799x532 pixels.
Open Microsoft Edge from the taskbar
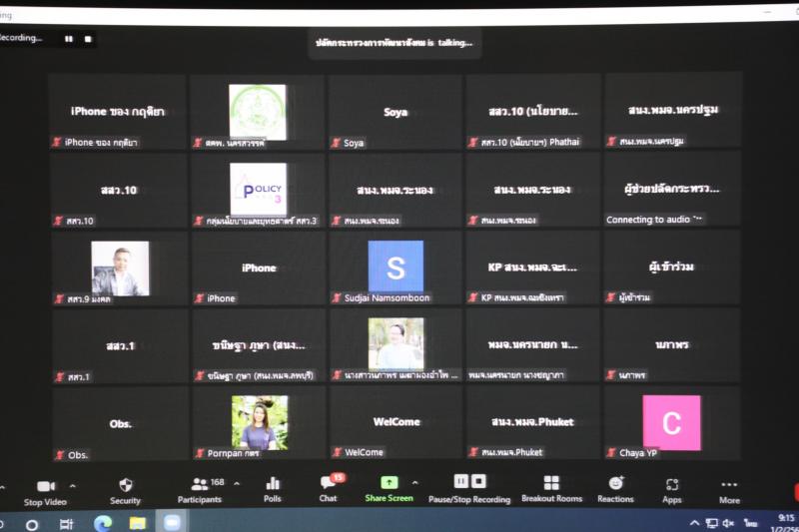pyautogui.click(x=103, y=523)
